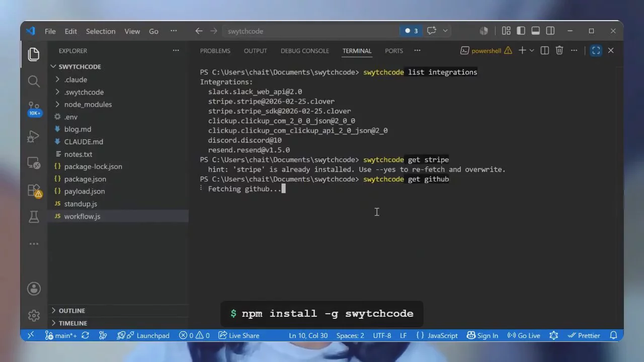Click the main* branch in status bar
Viewport: 644px width, 362px height.
pyautogui.click(x=60, y=335)
